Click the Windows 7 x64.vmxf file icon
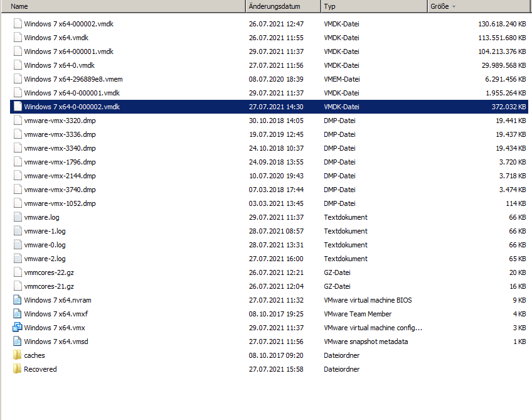The width and height of the screenshot is (532, 420). point(17,314)
